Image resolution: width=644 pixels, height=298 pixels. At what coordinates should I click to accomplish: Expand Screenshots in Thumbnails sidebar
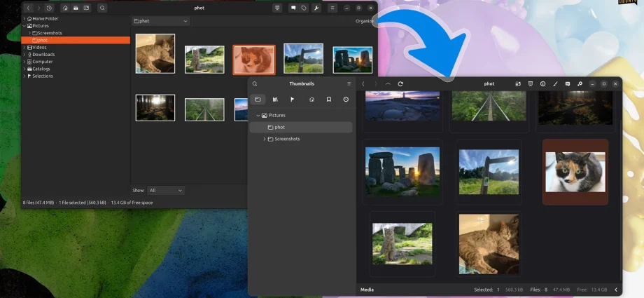pyautogui.click(x=264, y=139)
